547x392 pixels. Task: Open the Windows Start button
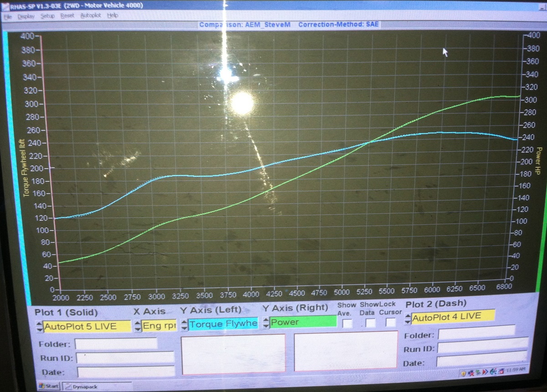click(50, 386)
